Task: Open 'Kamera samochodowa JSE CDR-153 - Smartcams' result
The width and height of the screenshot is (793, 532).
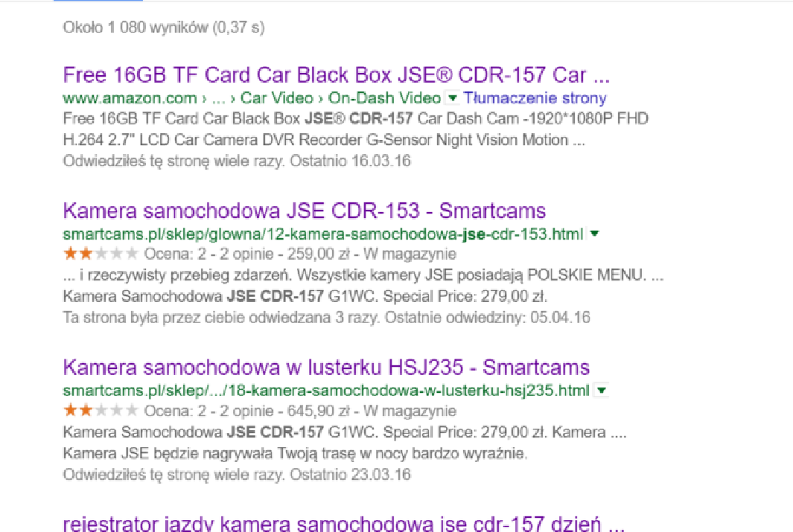Action: tap(305, 211)
